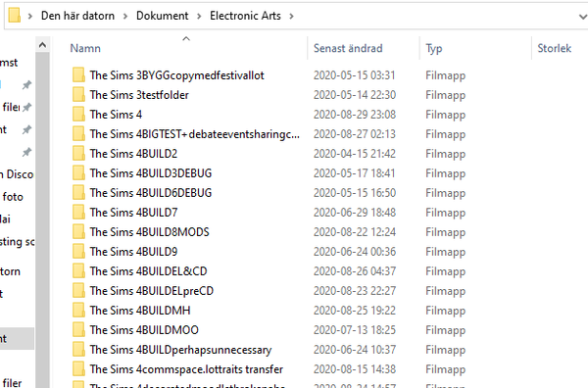Sort by the Senast ändrad column header
588x388 pixels.
tap(348, 48)
